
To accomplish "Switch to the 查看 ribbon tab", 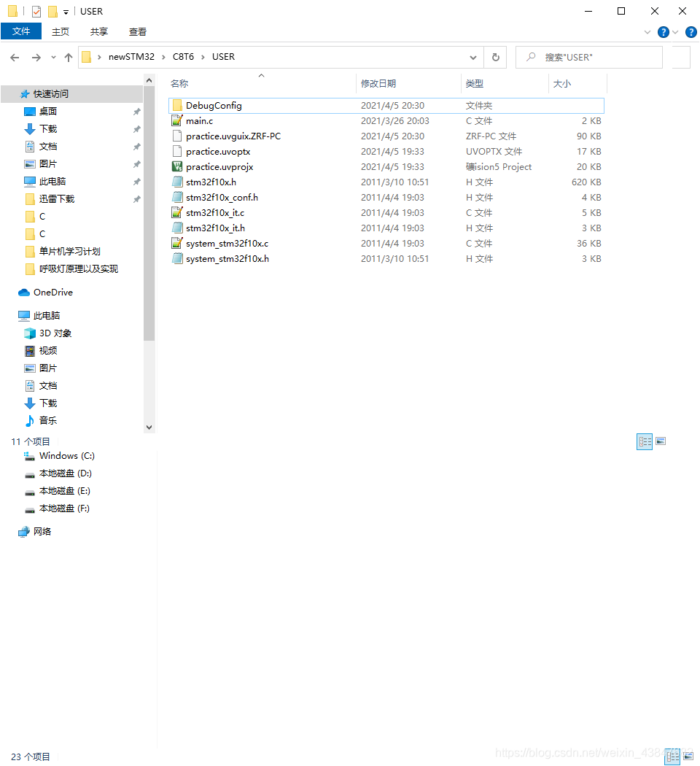I will coord(138,32).
